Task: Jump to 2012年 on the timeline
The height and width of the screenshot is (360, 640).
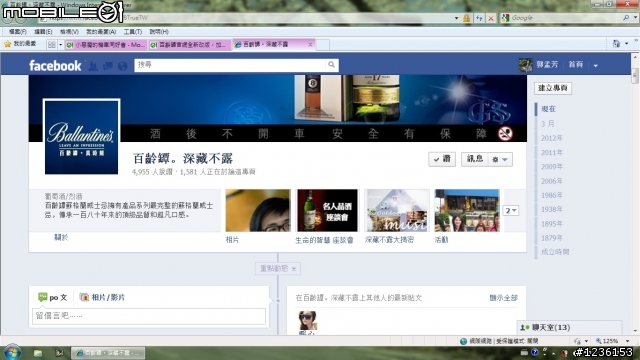Action: point(552,138)
